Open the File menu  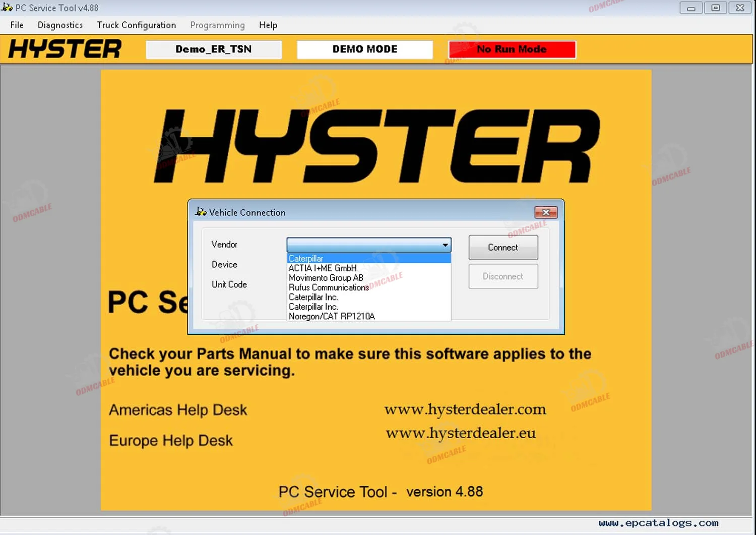tap(17, 25)
